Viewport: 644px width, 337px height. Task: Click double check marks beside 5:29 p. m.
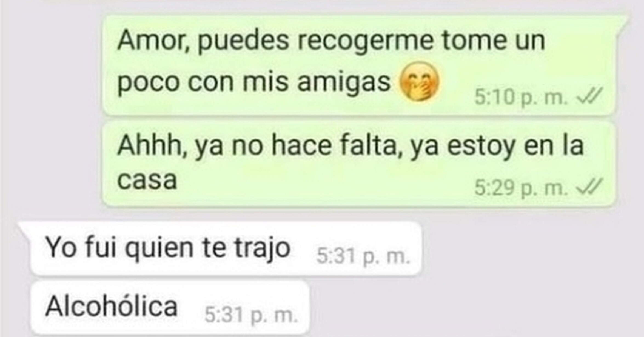click(x=589, y=187)
